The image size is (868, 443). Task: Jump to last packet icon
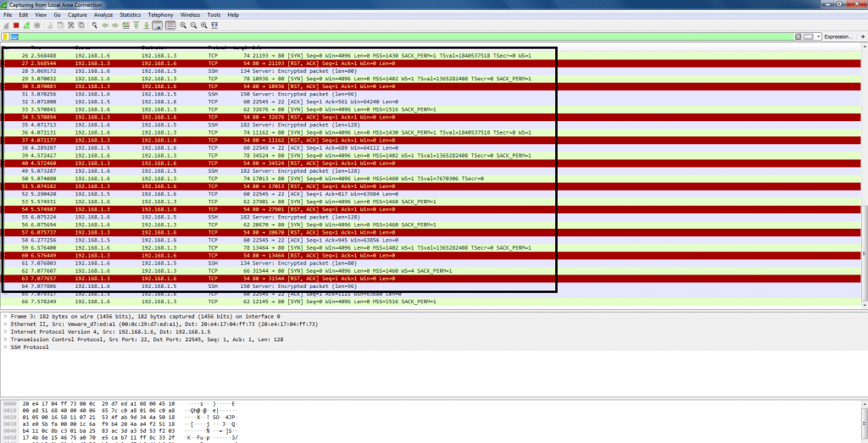(x=146, y=25)
